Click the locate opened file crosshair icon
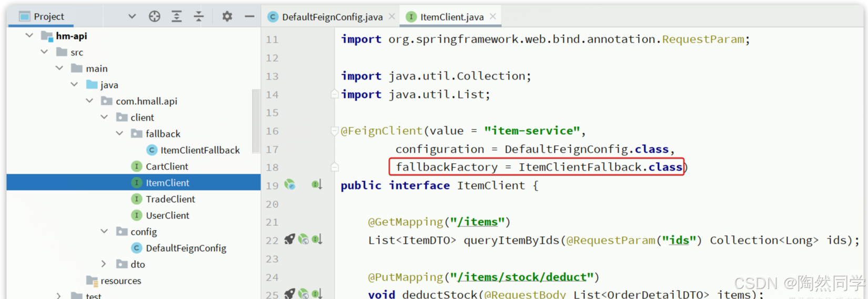Image resolution: width=868 pixels, height=299 pixels. coord(154,16)
